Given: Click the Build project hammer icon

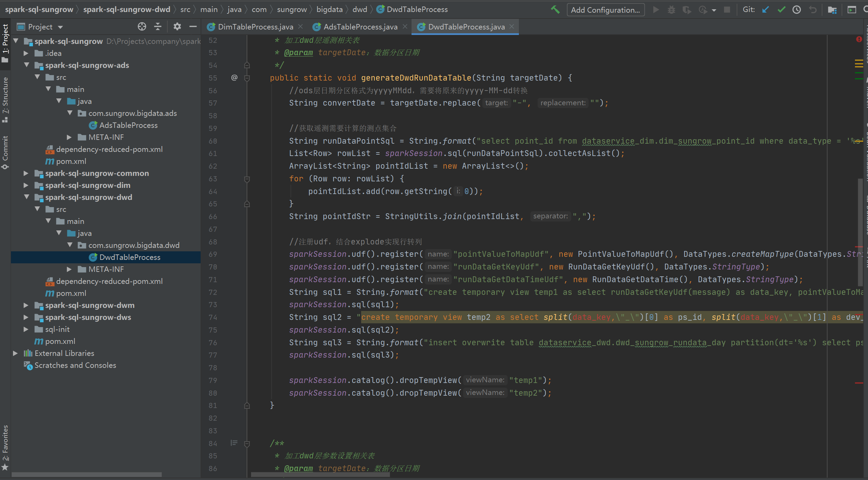Looking at the screenshot, I should click(555, 10).
